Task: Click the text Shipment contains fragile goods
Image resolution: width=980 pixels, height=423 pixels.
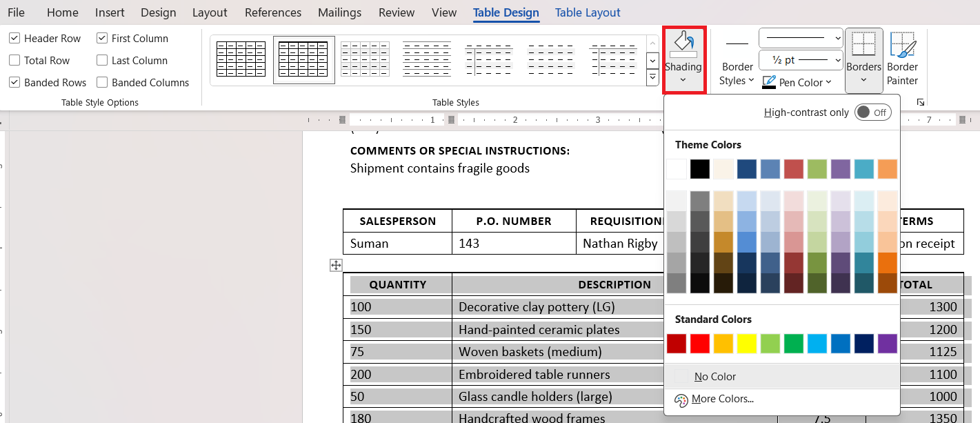Action: 440,168
